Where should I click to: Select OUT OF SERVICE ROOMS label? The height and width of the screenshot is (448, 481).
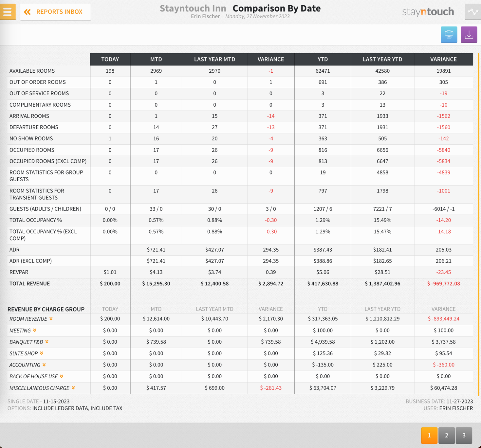coord(39,93)
